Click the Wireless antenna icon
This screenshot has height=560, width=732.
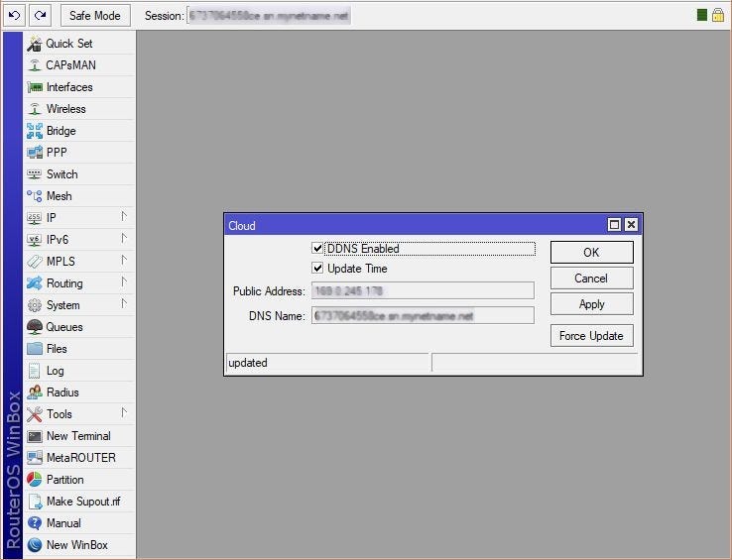(x=35, y=109)
